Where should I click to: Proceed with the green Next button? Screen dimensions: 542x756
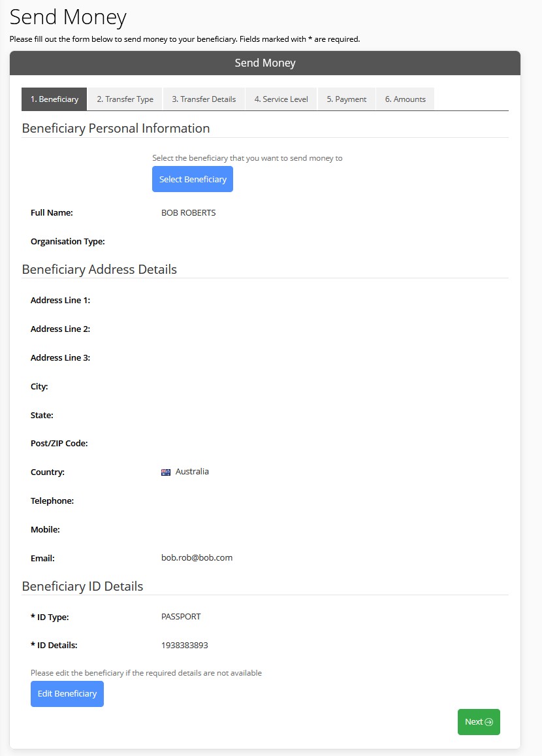click(x=479, y=722)
